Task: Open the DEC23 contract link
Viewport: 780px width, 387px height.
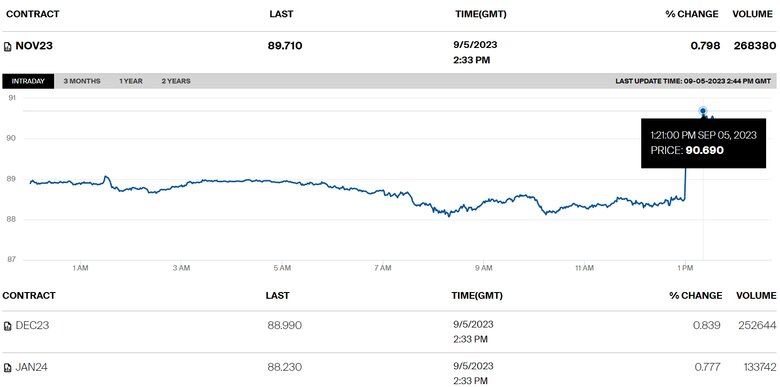Action: click(32, 326)
